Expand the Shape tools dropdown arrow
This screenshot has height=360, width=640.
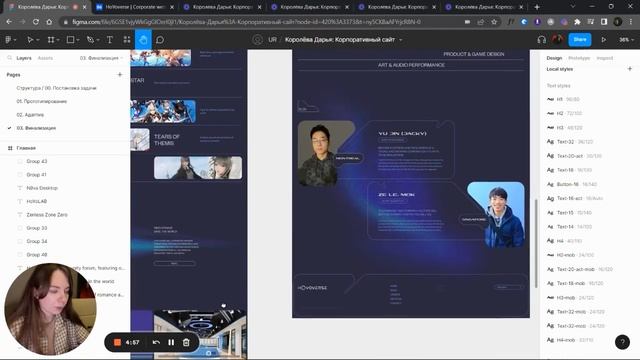click(78, 40)
